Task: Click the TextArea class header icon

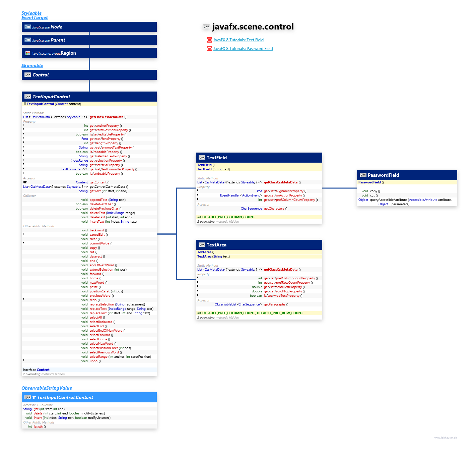Action: 202,245
